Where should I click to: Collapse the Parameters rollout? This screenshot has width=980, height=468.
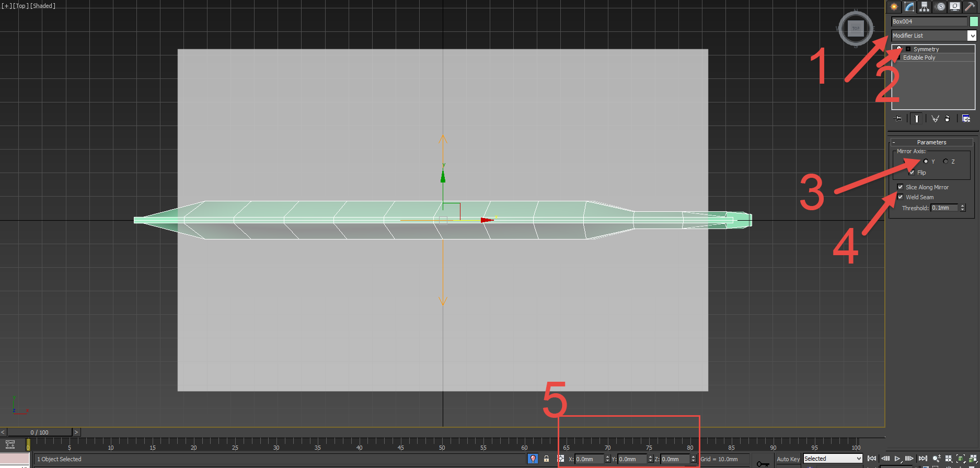point(932,142)
